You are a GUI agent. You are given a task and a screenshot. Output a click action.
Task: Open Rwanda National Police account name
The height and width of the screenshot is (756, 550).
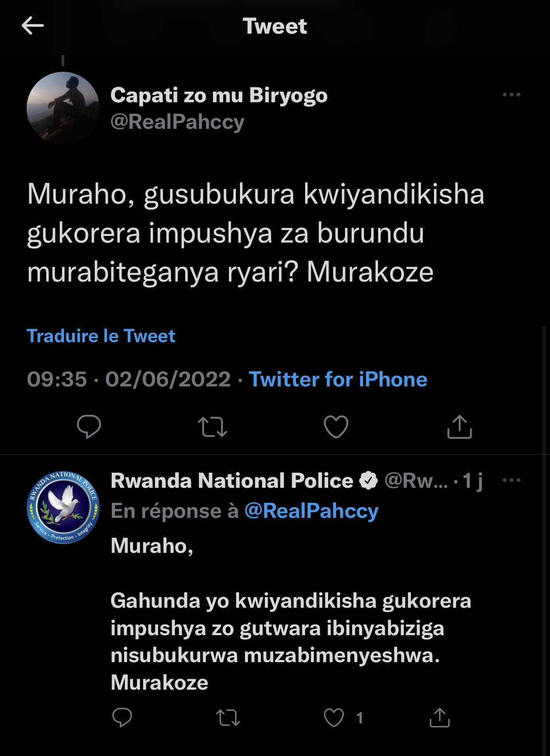tap(232, 481)
